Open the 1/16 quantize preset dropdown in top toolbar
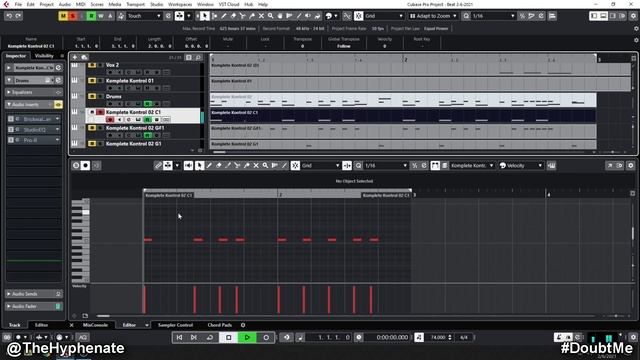 pos(493,16)
